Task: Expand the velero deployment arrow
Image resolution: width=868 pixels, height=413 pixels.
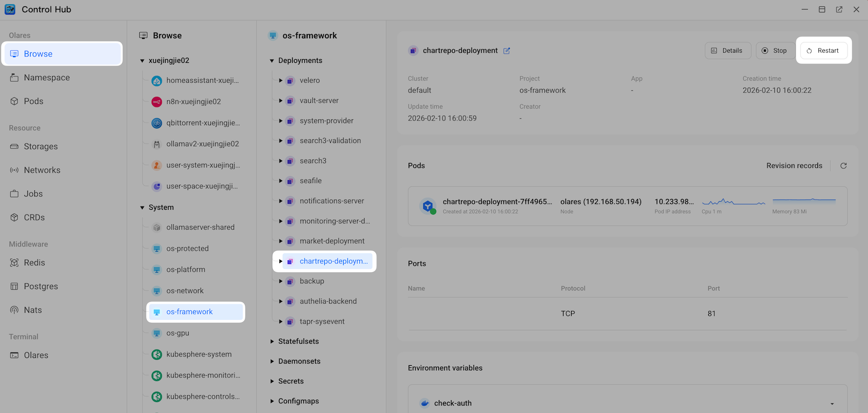Action: 281,81
